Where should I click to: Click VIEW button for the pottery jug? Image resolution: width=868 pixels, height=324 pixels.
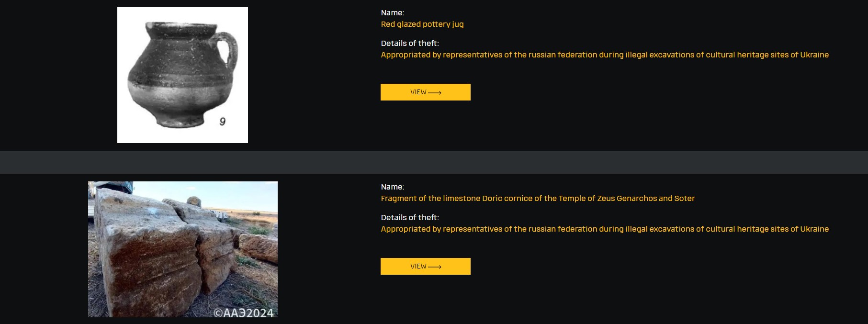point(426,92)
